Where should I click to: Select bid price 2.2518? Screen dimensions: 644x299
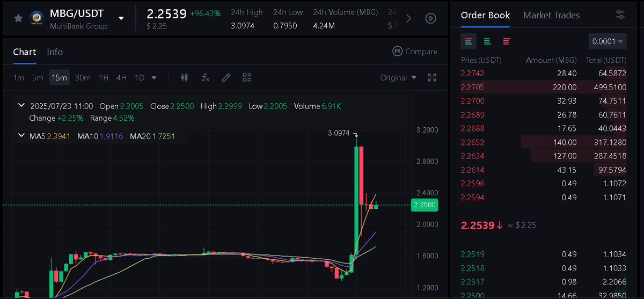tap(472, 268)
